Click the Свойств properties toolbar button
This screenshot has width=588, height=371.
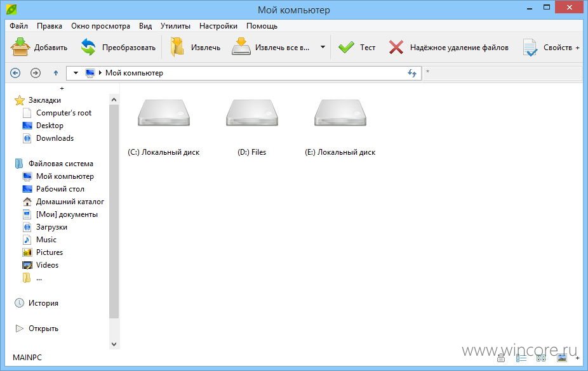547,48
